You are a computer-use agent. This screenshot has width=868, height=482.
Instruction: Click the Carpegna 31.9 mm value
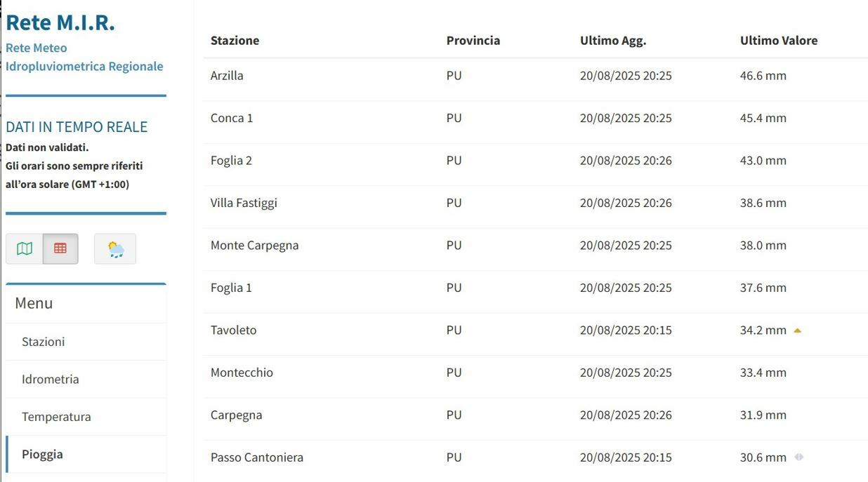[x=763, y=415]
